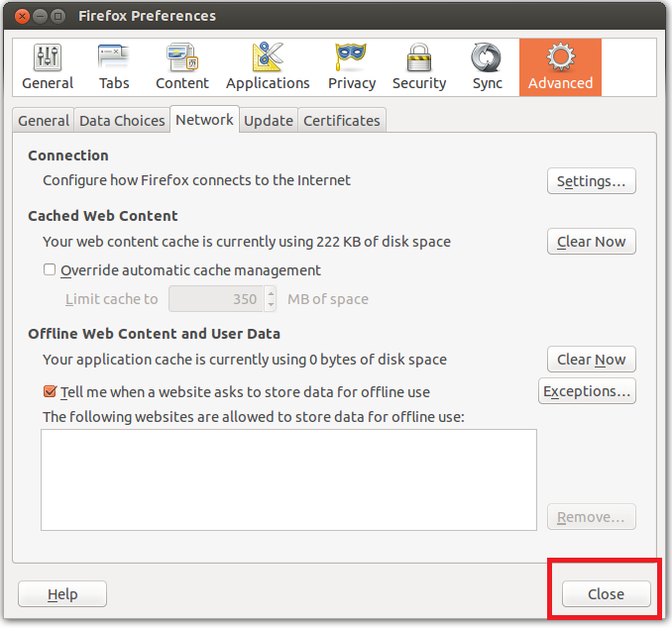
Task: Click the cache limit size field
Action: 216,299
